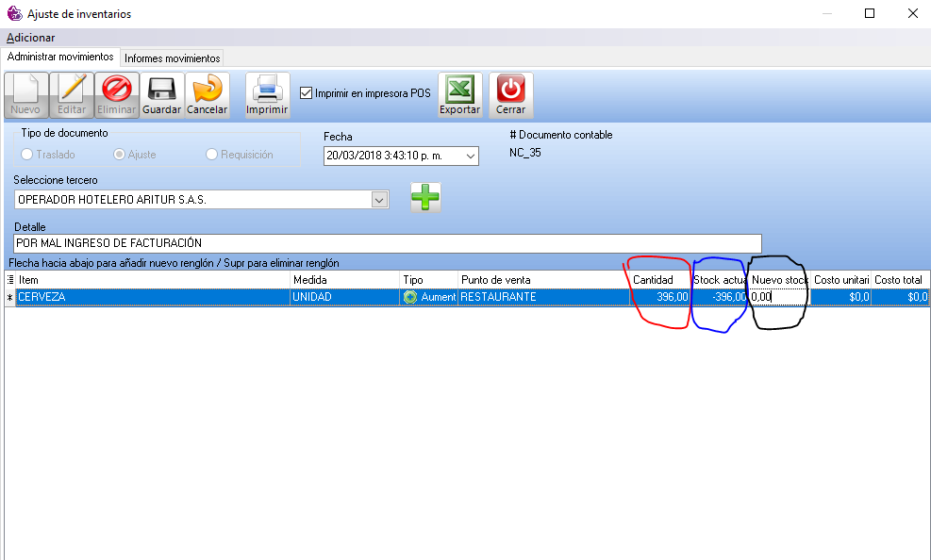Open the Fecha date dropdown
Viewport: 931px width, 560px height.
pyautogui.click(x=470, y=156)
